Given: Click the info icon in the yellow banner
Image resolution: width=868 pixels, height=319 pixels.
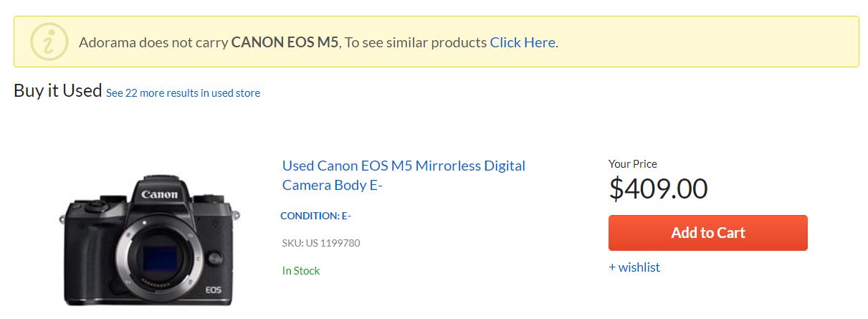Looking at the screenshot, I should [x=49, y=42].
